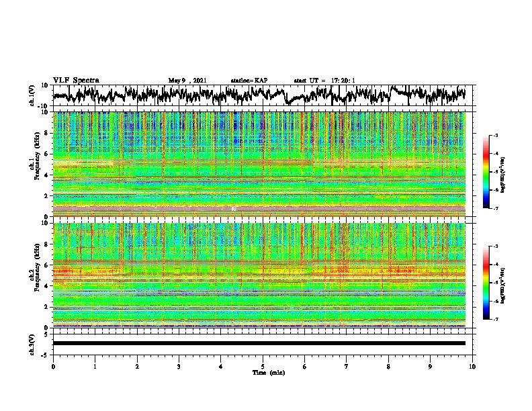Click the 6 kHz tick label on ch.2 spectrogram
The height and width of the screenshot is (411, 532).
click(47, 265)
